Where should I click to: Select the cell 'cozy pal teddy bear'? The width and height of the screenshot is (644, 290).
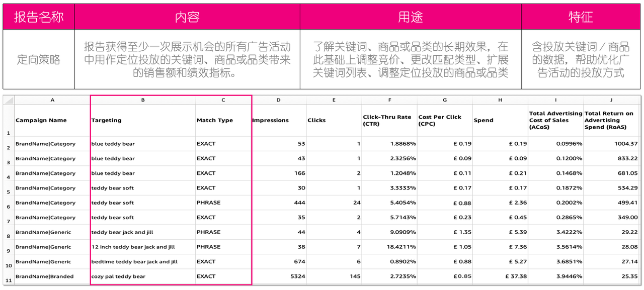pyautogui.click(x=143, y=276)
